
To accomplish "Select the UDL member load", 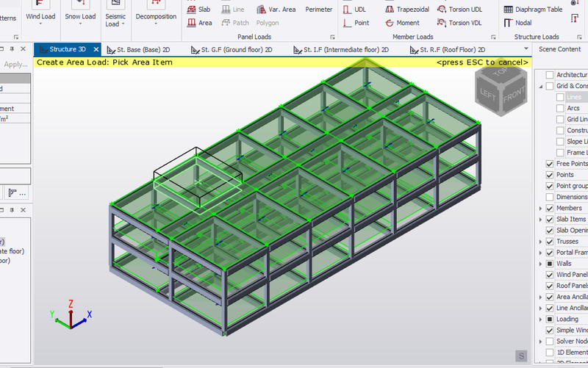I will tap(354, 10).
